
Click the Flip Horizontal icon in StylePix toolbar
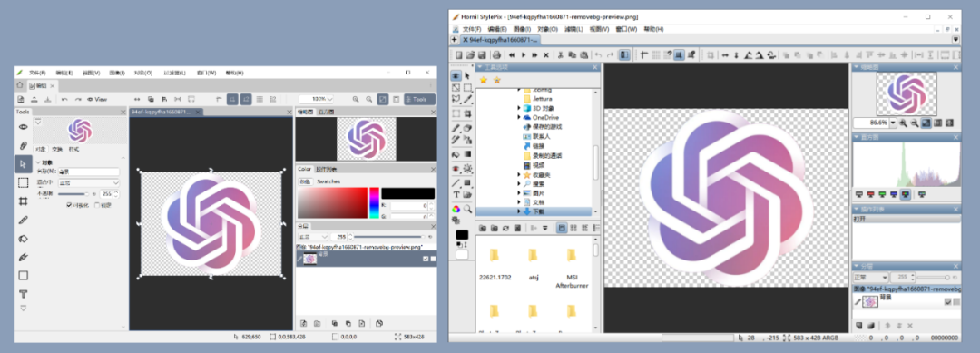725,55
